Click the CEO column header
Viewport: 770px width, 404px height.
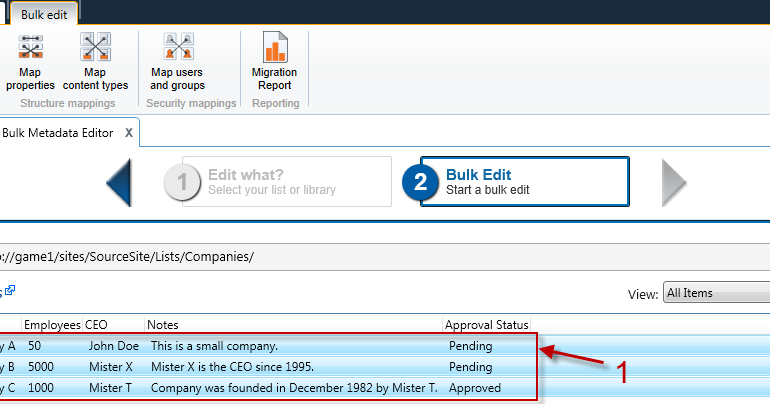96,325
